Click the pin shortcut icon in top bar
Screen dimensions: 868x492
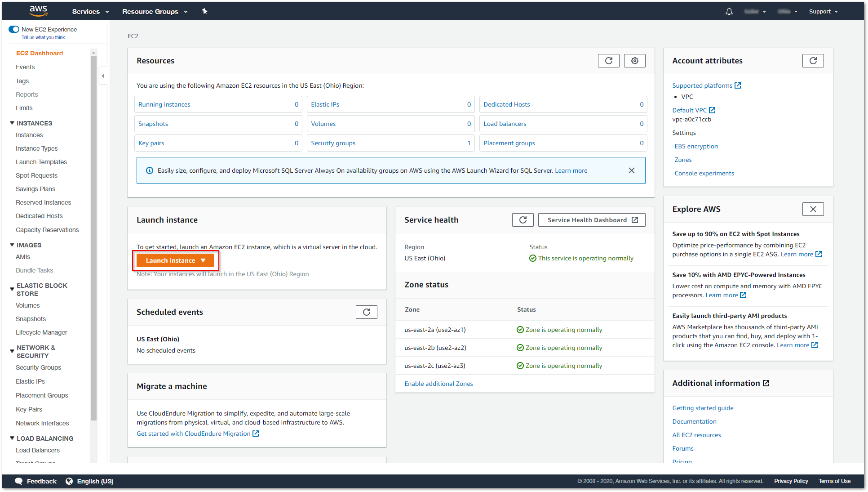point(204,11)
